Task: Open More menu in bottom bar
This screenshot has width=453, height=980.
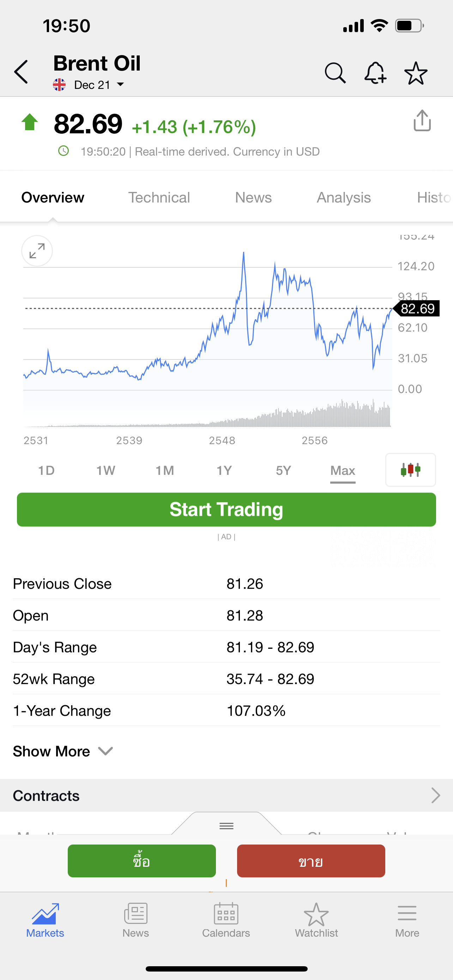Action: coord(407,921)
